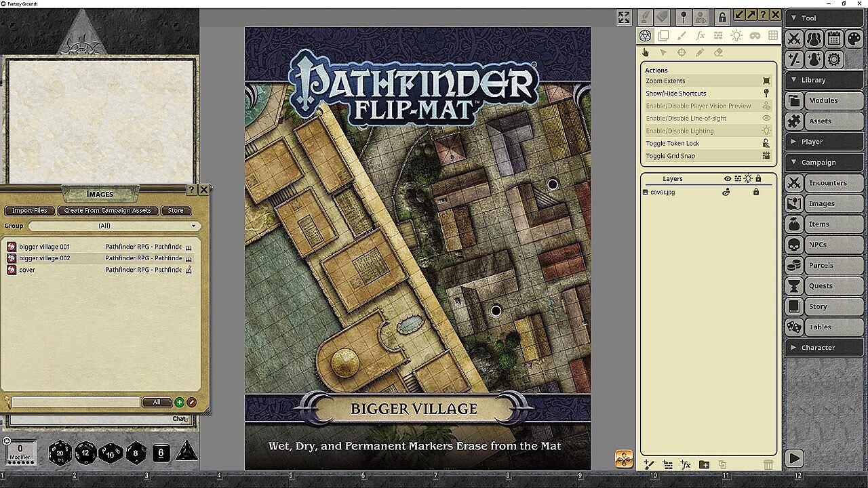Open the d20 token tools tab

[646, 36]
